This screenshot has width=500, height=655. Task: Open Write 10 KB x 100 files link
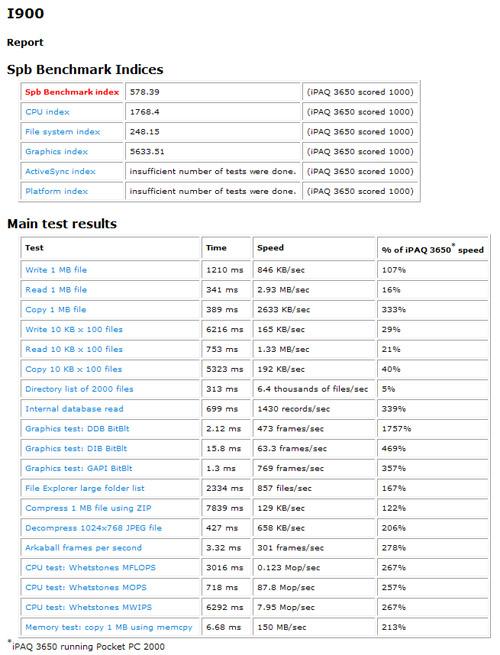pyautogui.click(x=74, y=329)
